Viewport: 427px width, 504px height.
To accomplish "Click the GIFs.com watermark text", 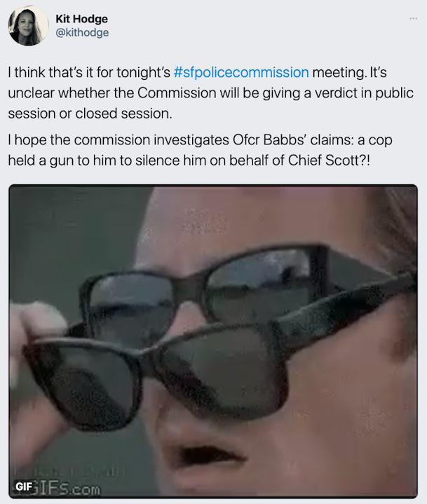I will [67, 489].
